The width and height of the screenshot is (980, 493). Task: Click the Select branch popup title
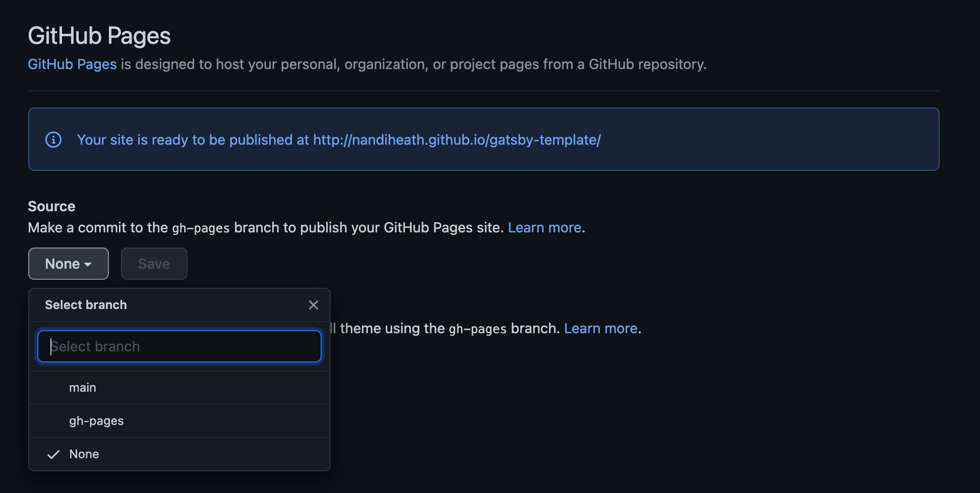pos(86,305)
